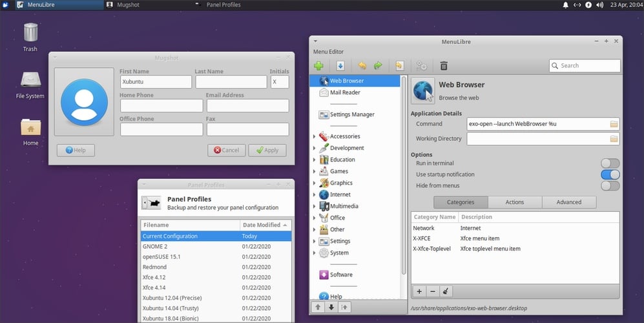Click the large Web Browser globe icon
Screen dimensions: 644x323
pyautogui.click(x=423, y=91)
